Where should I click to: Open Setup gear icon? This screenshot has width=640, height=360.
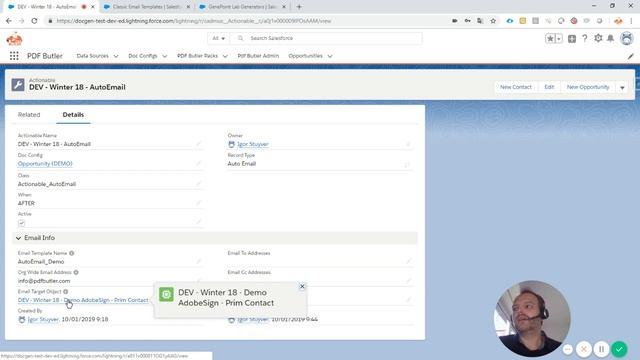pyautogui.click(x=598, y=38)
